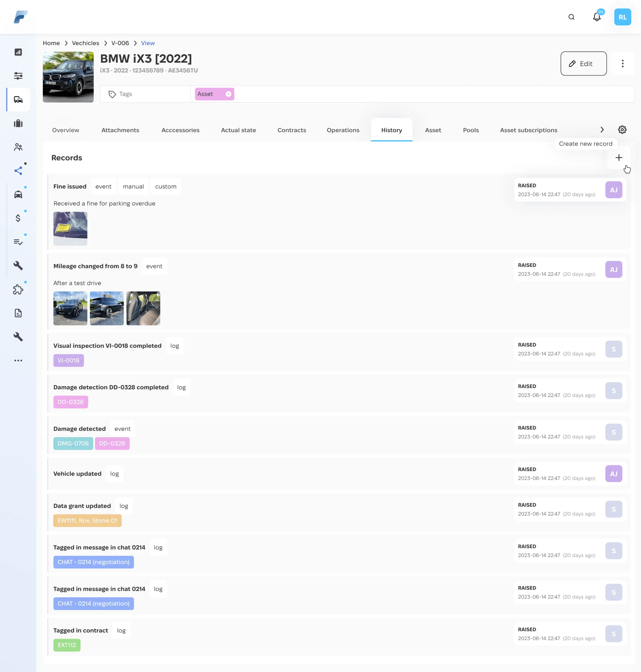This screenshot has width=641, height=672.
Task: Expand the ellipsis menu at sidebar bottom
Action: tap(18, 360)
